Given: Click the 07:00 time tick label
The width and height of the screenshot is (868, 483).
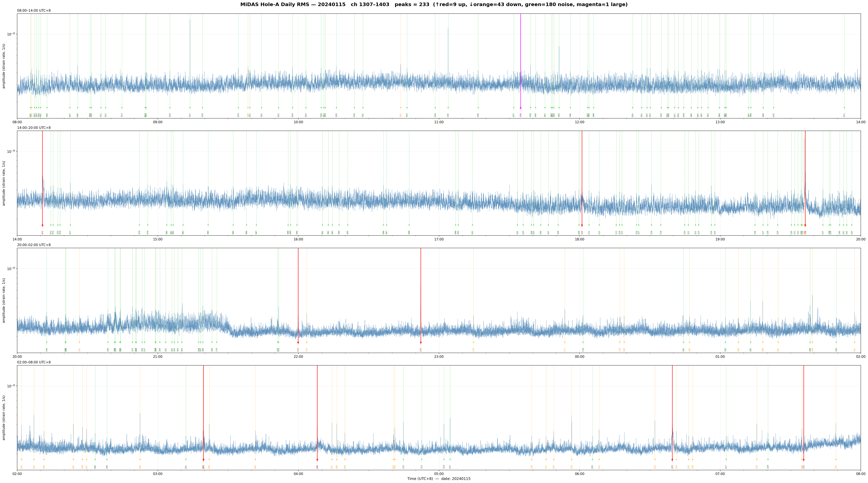Looking at the screenshot, I should pyautogui.click(x=720, y=474).
